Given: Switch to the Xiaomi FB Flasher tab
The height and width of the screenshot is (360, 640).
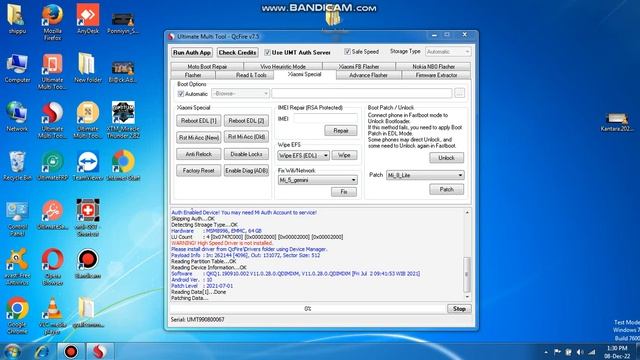Looking at the screenshot, I should click(x=359, y=66).
